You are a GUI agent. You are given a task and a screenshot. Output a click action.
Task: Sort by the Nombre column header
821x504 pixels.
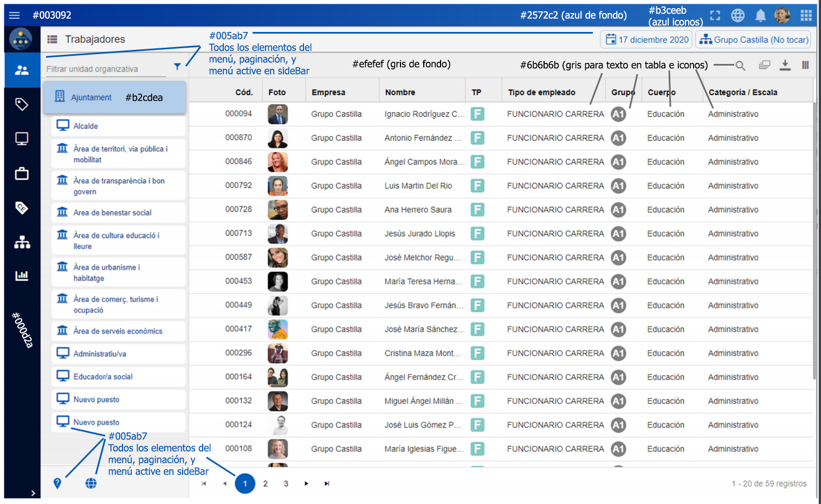[x=400, y=92]
